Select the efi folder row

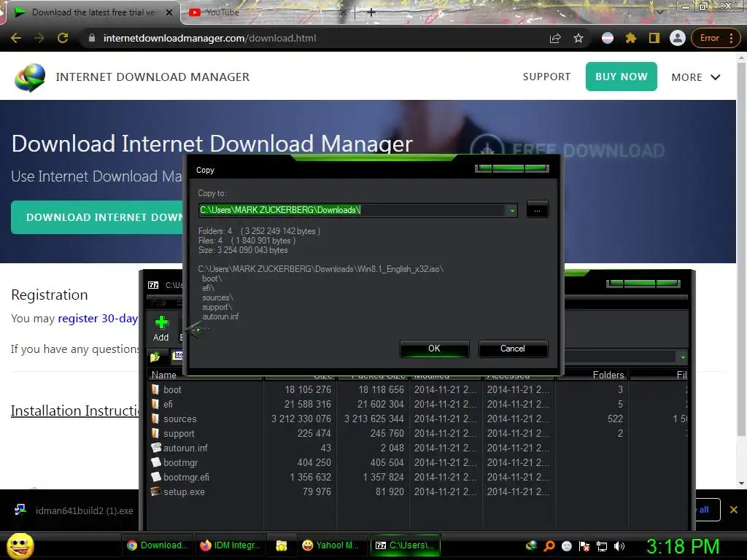point(417,404)
